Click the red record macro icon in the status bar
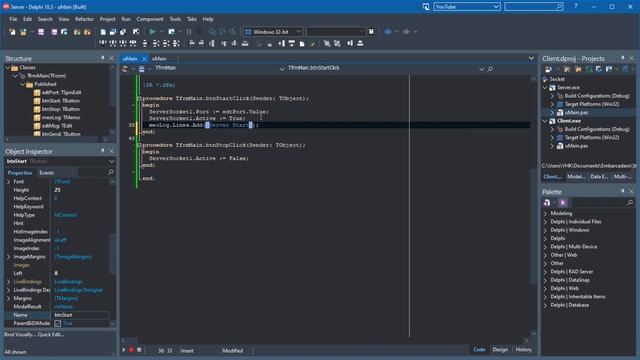This screenshot has width=640, height=360. pyautogui.click(x=131, y=350)
